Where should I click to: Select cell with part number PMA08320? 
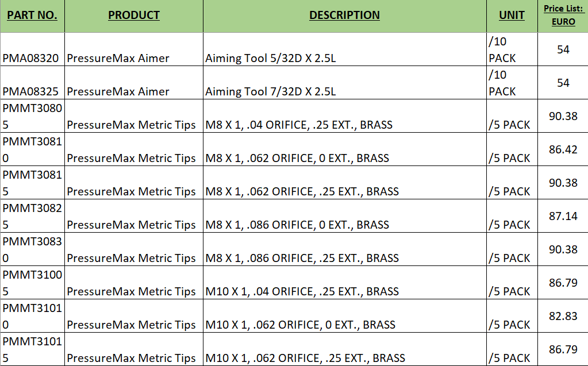(32, 49)
